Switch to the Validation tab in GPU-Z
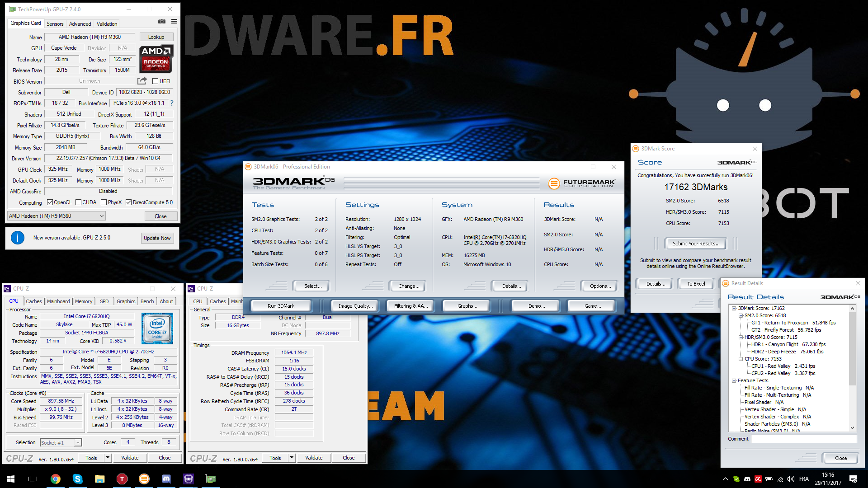868x488 pixels. [x=107, y=24]
